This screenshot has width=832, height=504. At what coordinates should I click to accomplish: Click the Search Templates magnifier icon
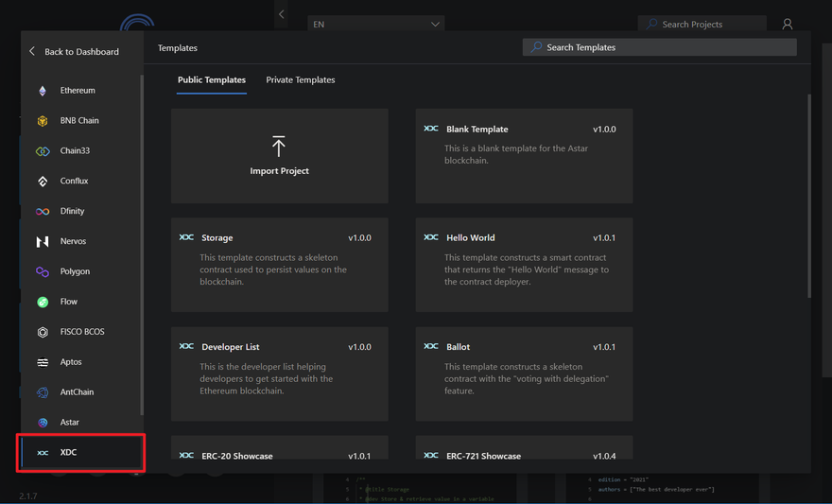point(536,46)
